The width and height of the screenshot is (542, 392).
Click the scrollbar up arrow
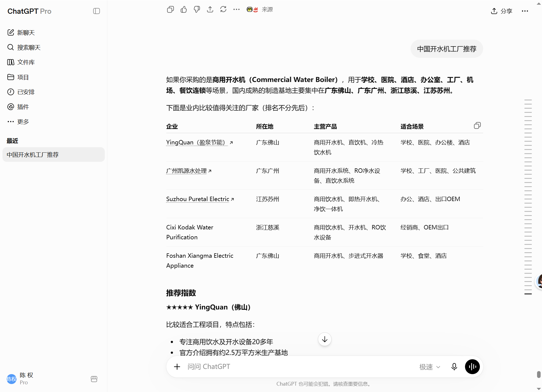click(x=539, y=3)
